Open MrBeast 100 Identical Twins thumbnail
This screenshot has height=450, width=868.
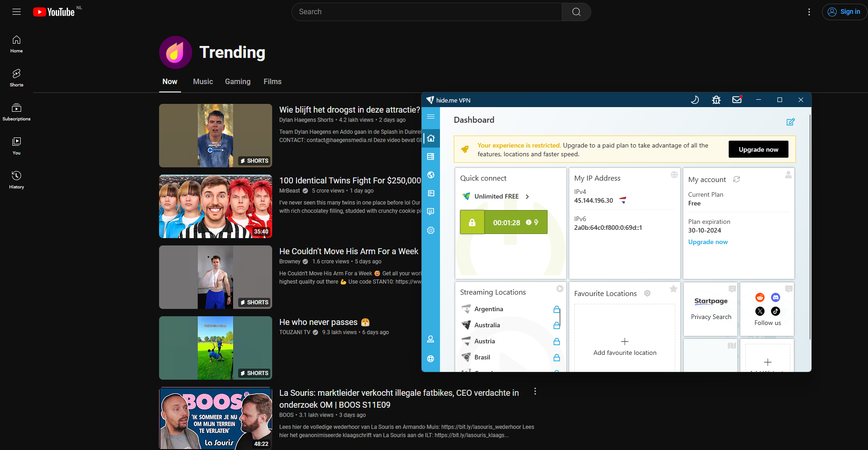click(216, 206)
